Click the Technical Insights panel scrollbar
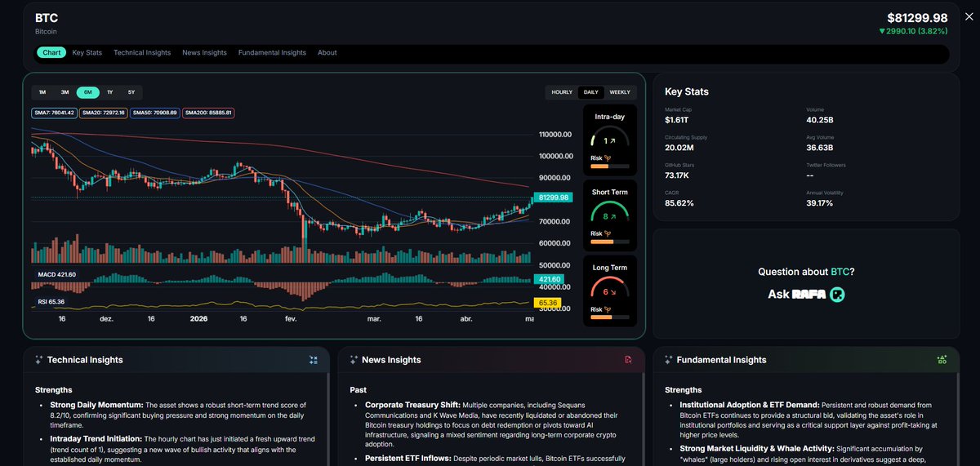980x466 pixels. point(327,420)
